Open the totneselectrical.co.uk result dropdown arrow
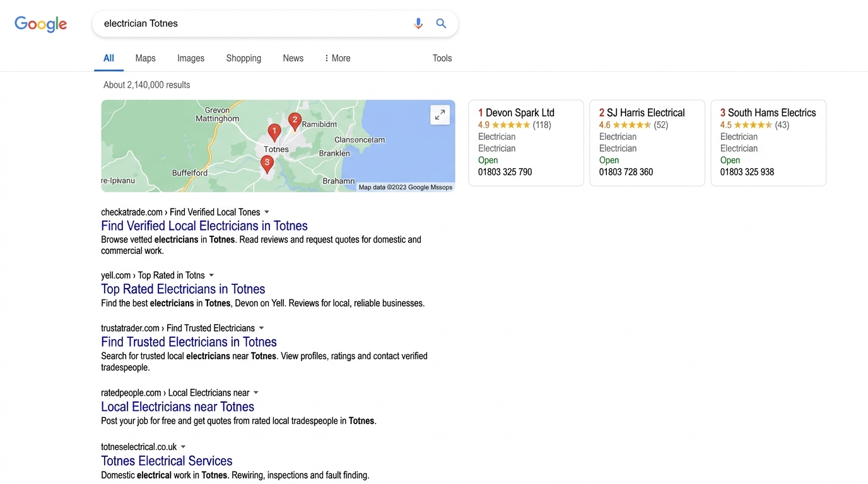The image size is (868, 484). coord(184,447)
